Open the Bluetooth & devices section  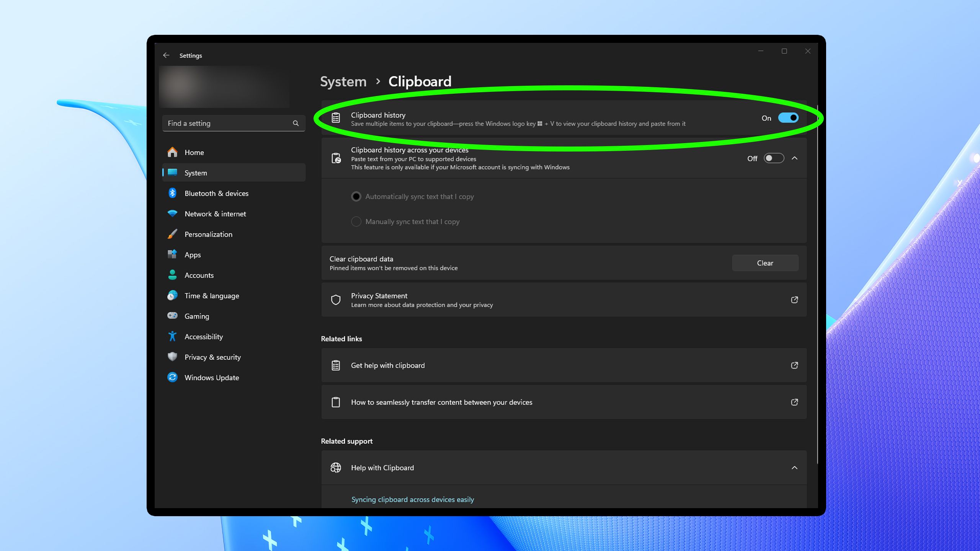click(x=216, y=193)
